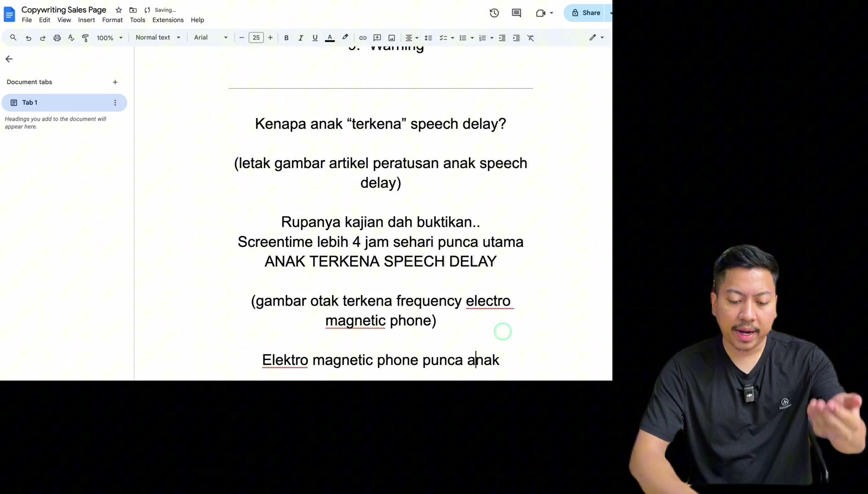Undo the last action
The width and height of the screenshot is (868, 494).
pos(28,38)
